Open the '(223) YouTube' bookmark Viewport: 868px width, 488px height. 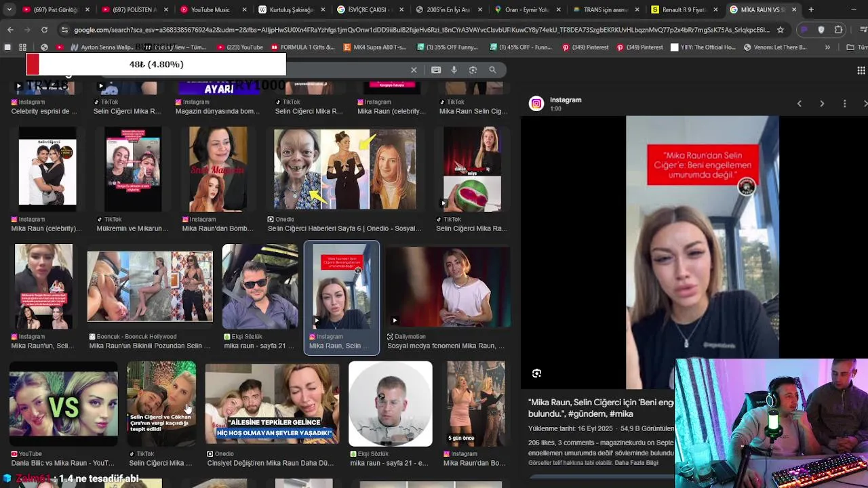[241, 47]
